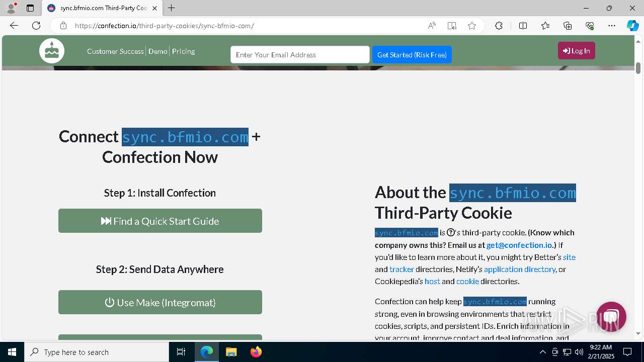Screen dimensions: 644x362
Task: Open Favorites list icon
Action: (545, 26)
